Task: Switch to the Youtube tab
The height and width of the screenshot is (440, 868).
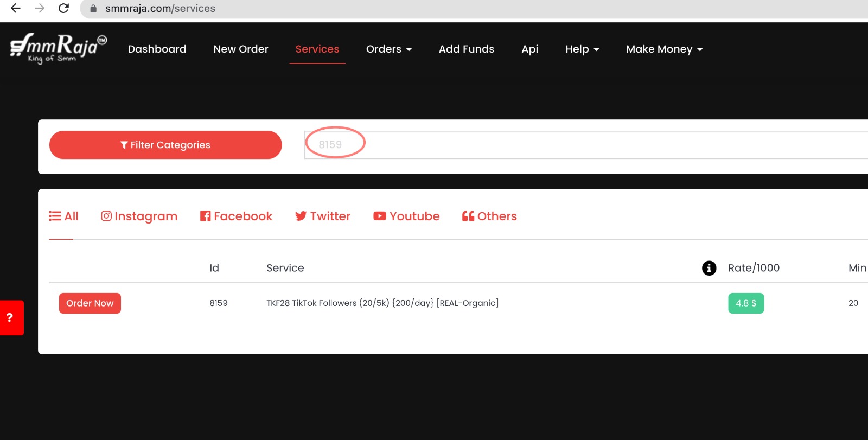Action: coord(406,216)
